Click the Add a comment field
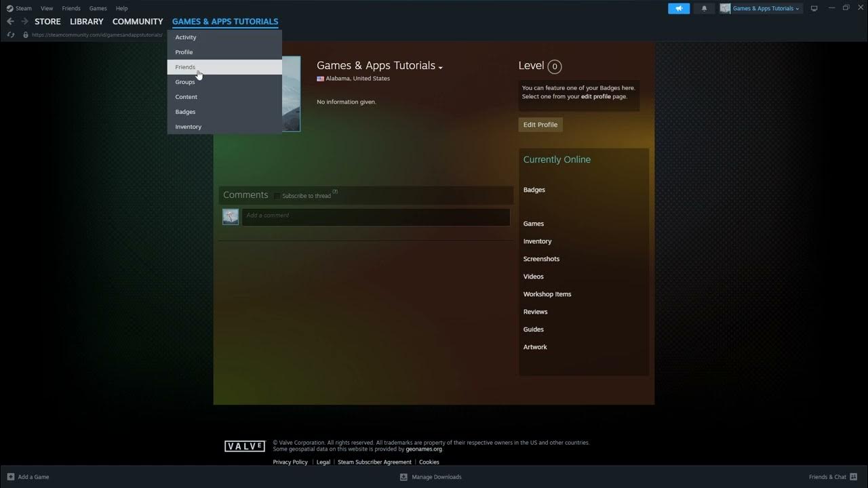The height and width of the screenshot is (488, 868). [376, 216]
